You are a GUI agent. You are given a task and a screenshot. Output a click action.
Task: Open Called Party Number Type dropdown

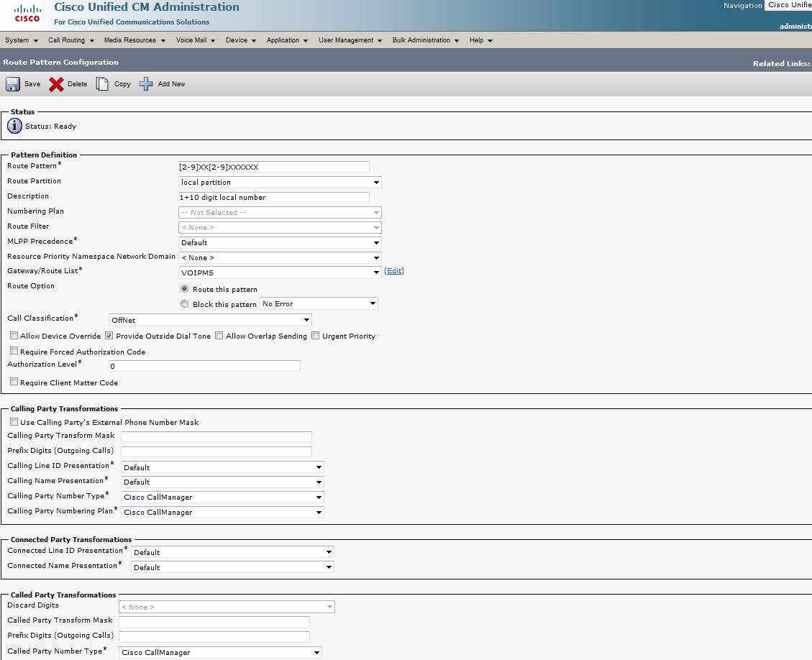pos(220,652)
